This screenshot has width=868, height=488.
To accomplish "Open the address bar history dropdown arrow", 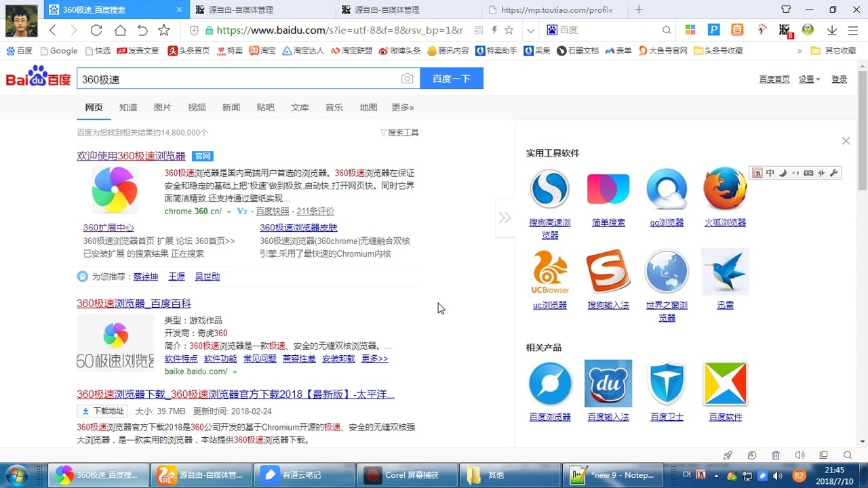I will tap(531, 30).
